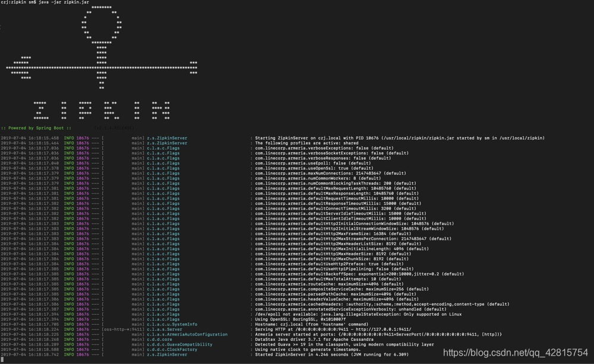This screenshot has height=364, width=594.
Task: Click the defaultHttp2MaxStreamsPerConnection line
Action: pos(353,239)
